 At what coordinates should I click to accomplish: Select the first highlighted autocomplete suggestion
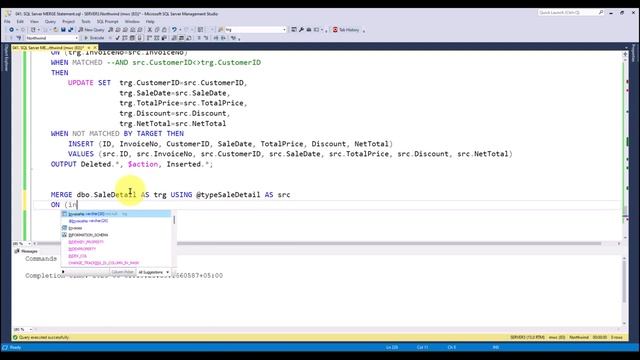(116, 214)
